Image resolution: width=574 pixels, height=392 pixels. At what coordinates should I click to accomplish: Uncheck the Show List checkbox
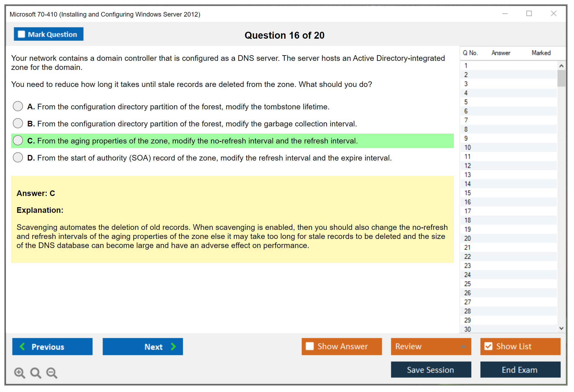pyautogui.click(x=488, y=346)
